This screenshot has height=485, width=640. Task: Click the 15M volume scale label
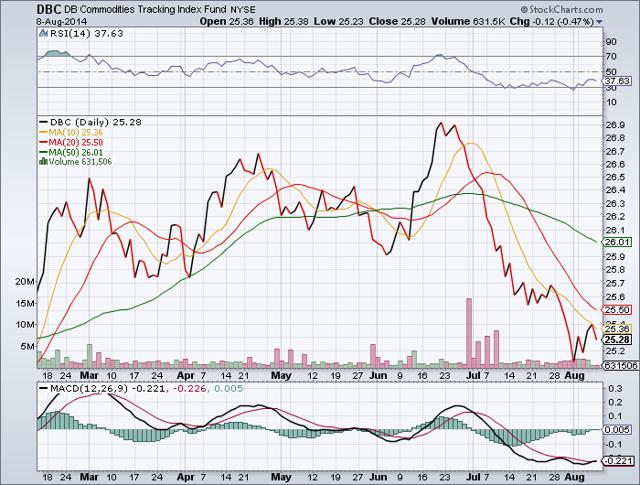pyautogui.click(x=26, y=303)
